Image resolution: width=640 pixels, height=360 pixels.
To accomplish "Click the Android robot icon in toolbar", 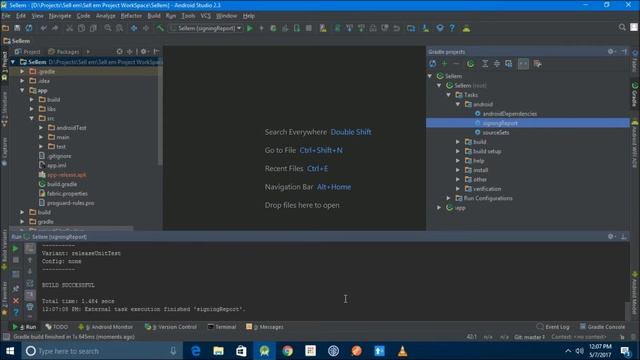I will [x=466, y=28].
